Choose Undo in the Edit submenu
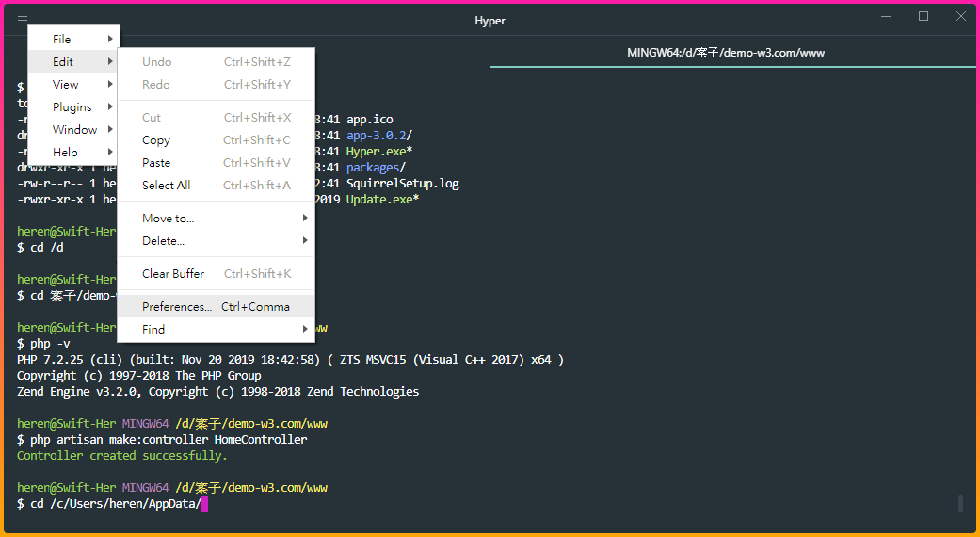Viewport: 980px width, 537px height. click(x=217, y=62)
